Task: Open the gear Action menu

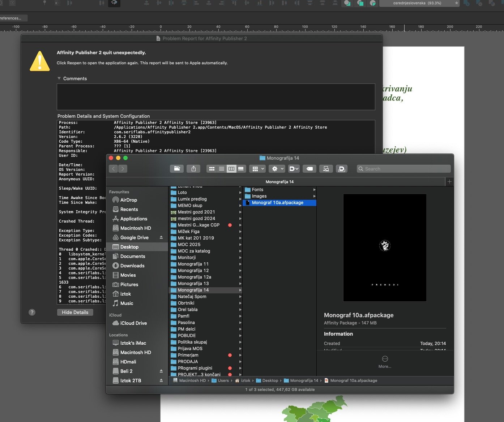Action: click(277, 169)
